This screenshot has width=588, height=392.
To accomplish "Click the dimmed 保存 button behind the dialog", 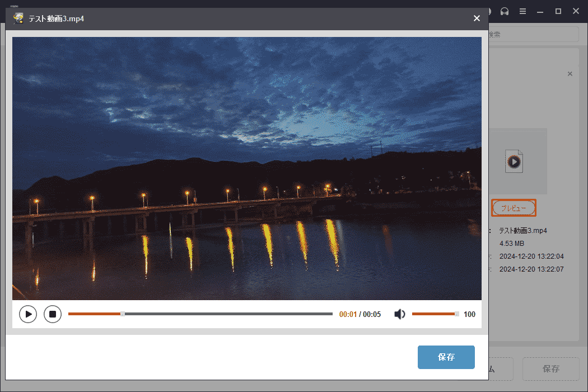I will 550,369.
